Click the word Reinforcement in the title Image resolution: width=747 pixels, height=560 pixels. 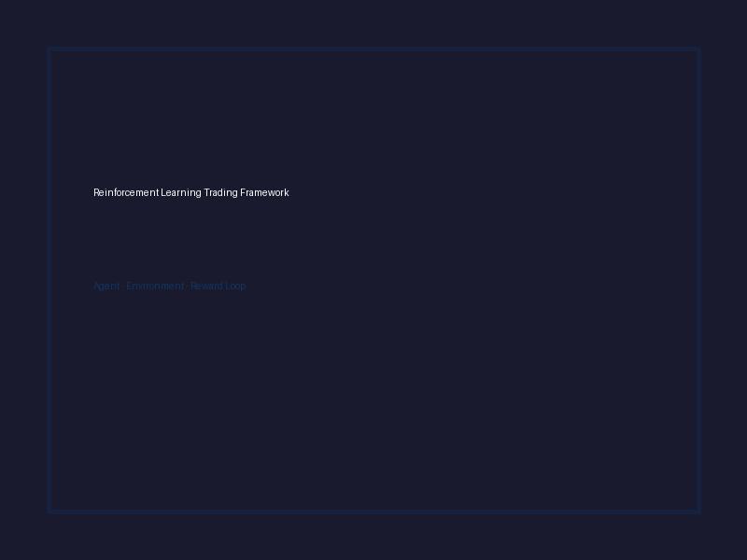[x=126, y=192]
